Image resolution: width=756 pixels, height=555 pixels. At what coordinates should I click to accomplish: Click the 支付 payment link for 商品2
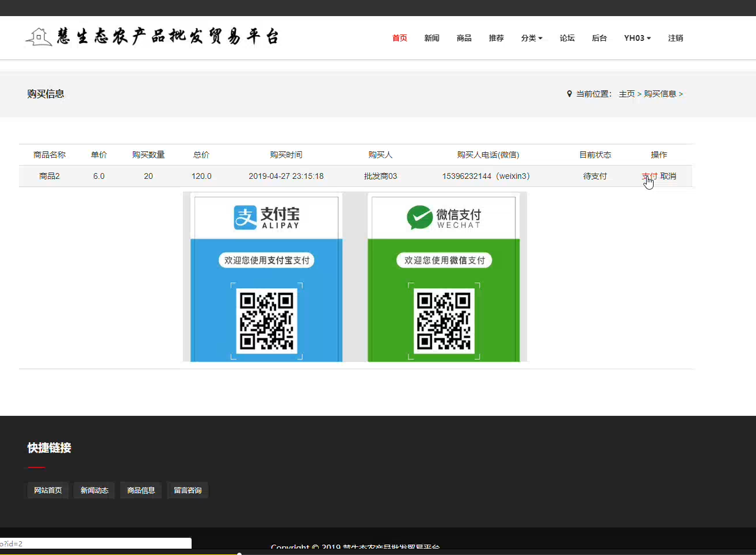tap(649, 176)
